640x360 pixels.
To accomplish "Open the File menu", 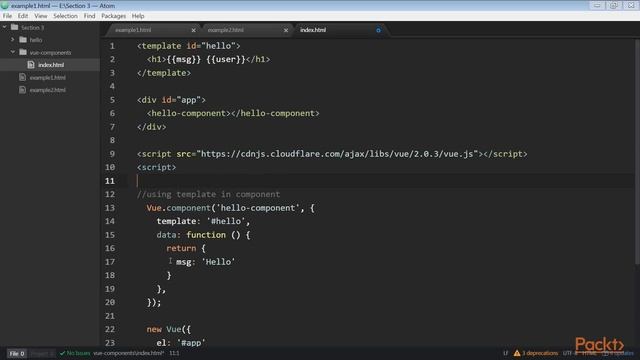I will (x=7, y=16).
